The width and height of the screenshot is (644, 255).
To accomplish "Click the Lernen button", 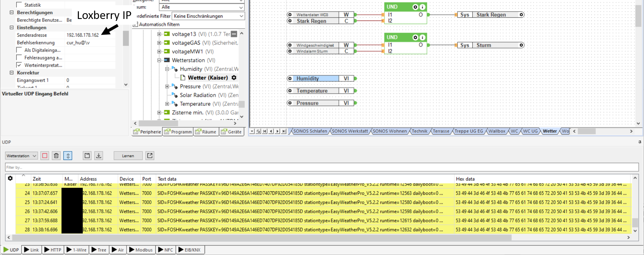I will click(128, 156).
